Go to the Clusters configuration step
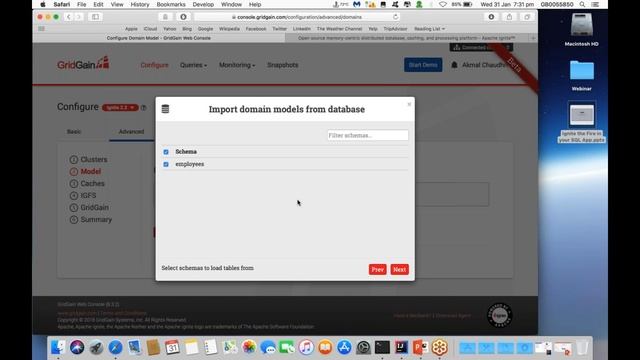640x360 pixels. (89, 160)
